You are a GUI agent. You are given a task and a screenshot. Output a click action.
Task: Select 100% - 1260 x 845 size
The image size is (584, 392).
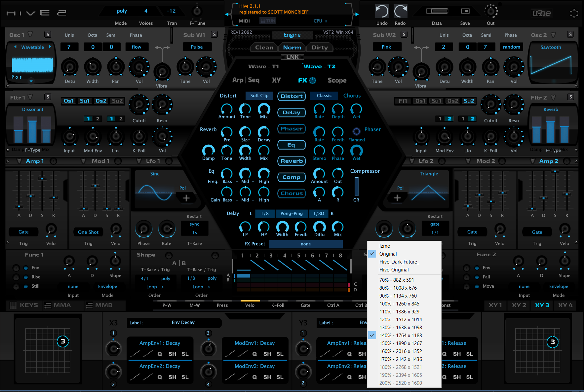[404, 304]
